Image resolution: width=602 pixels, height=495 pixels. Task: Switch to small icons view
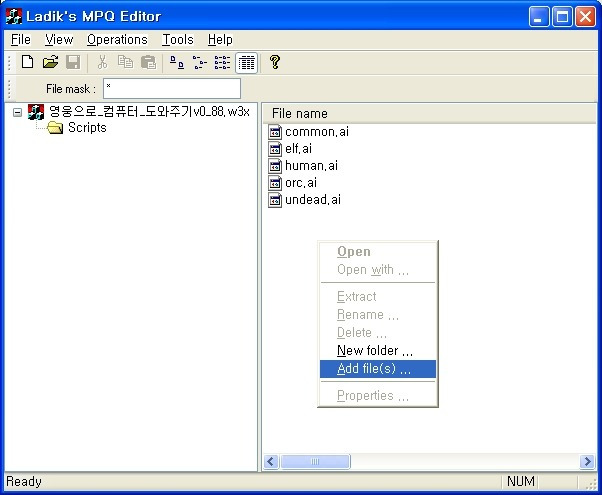200,62
